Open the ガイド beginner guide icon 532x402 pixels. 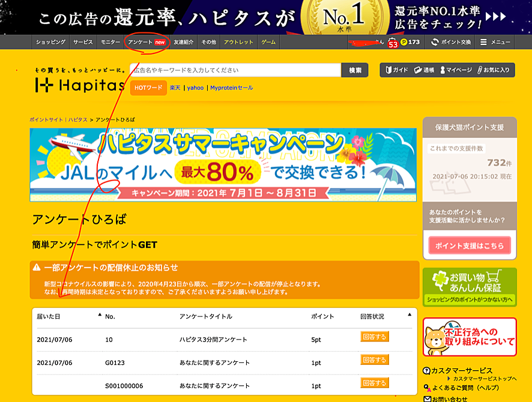[388, 70]
